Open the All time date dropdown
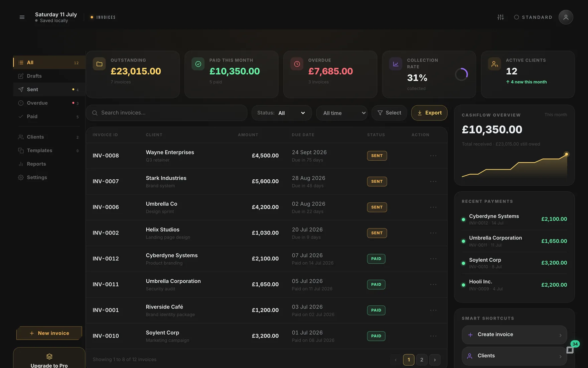This screenshot has width=588, height=368. (x=342, y=113)
